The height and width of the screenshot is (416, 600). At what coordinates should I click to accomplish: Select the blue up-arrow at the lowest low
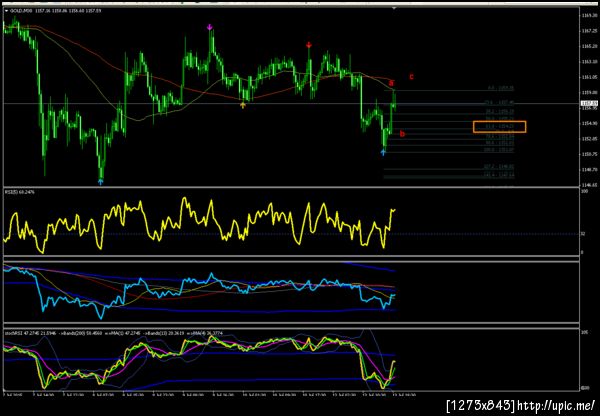click(100, 182)
